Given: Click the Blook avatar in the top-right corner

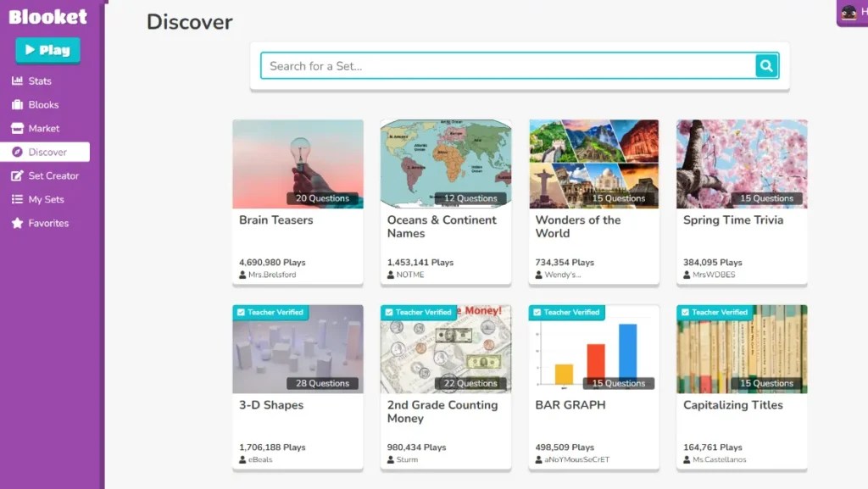Looking at the screenshot, I should pos(850,14).
